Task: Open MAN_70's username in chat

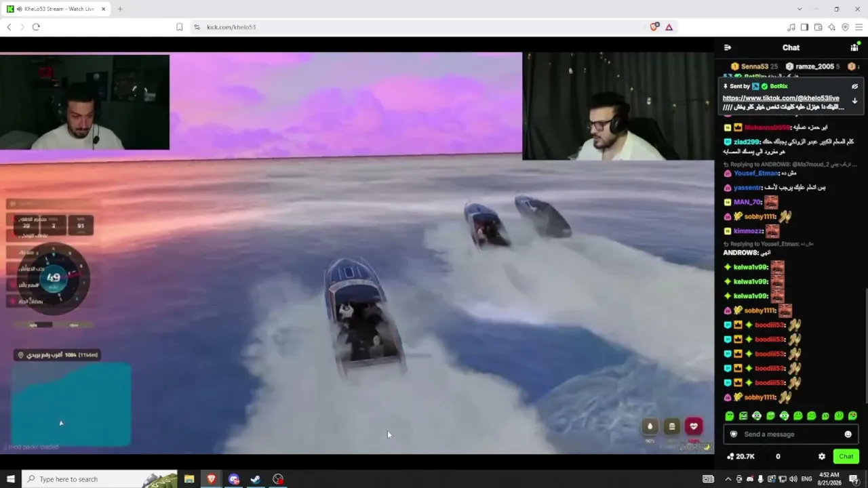Action: click(x=747, y=202)
